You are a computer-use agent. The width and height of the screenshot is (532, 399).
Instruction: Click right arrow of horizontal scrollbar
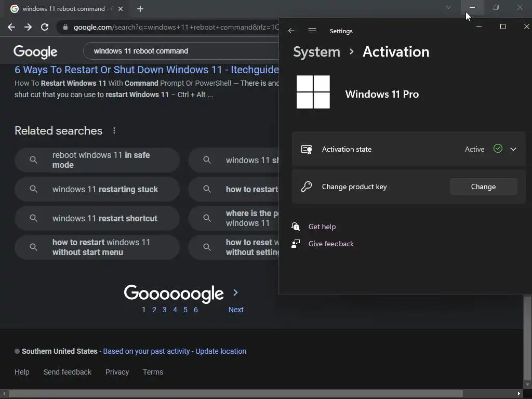[519, 394]
